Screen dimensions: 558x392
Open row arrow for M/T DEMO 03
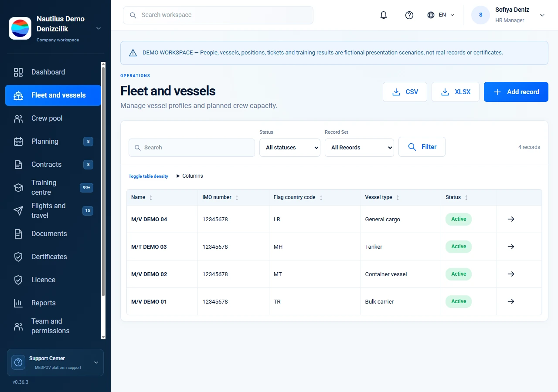click(511, 247)
